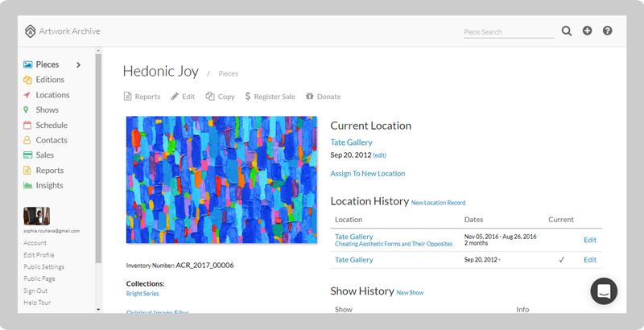Click the Donate gift icon

tap(310, 97)
